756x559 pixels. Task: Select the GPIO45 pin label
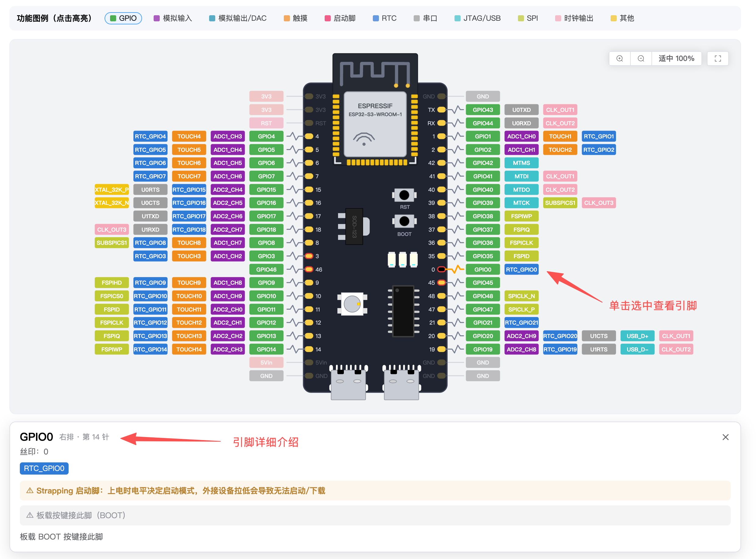click(x=483, y=283)
